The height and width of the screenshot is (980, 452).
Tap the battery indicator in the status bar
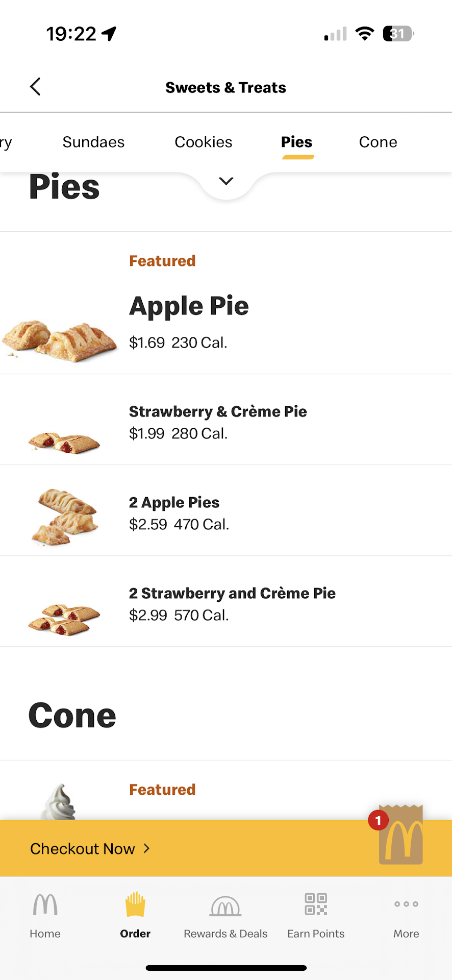398,34
